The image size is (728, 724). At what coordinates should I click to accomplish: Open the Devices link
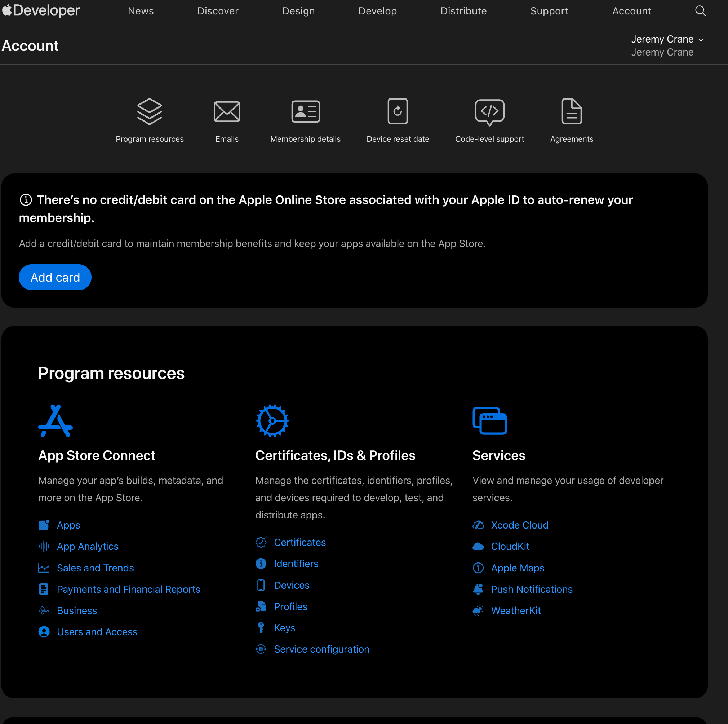pyautogui.click(x=292, y=585)
